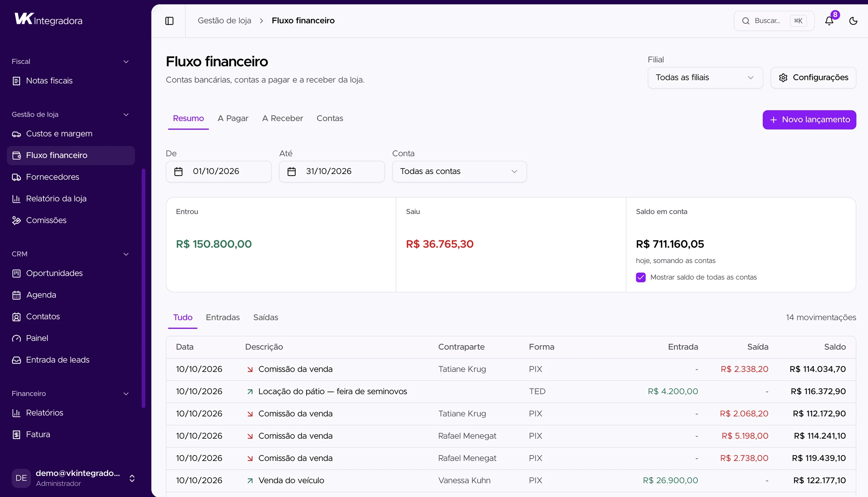The image size is (868, 497).
Task: Open Fluxo financeiro in sidebar
Action: point(71,156)
